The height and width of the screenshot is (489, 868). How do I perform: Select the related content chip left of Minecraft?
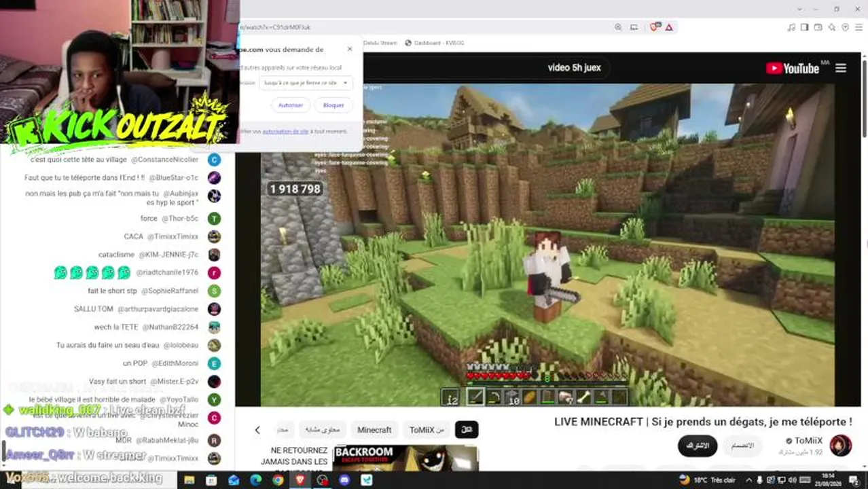[322, 430]
